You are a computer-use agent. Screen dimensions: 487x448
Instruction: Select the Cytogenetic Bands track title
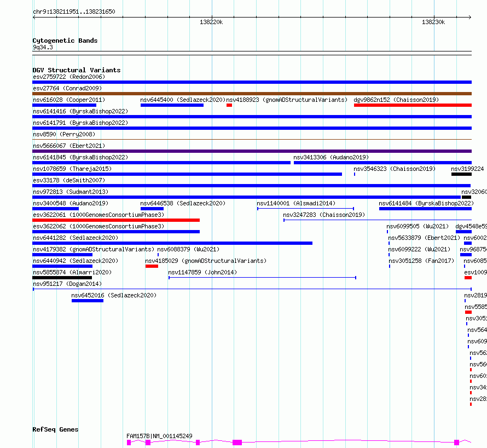(65, 41)
